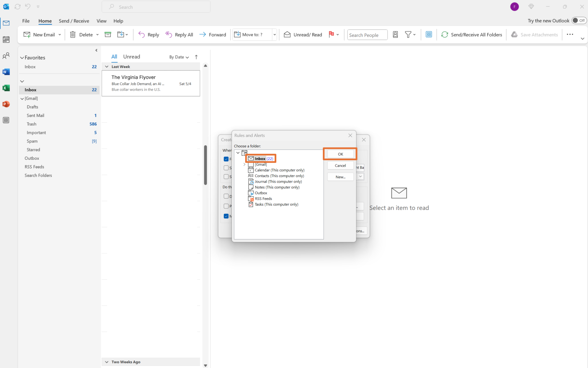
Task: Collapse the [Gmail] folder in sidebar
Action: [x=22, y=99]
